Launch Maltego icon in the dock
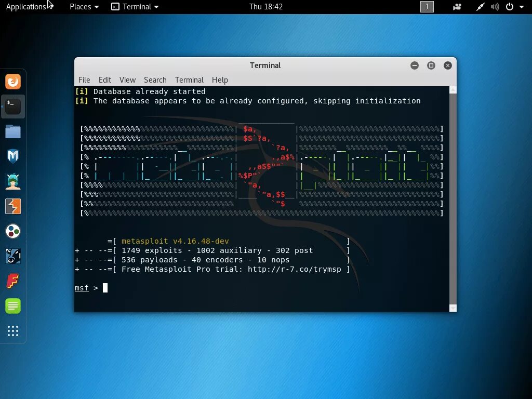 click(x=13, y=256)
